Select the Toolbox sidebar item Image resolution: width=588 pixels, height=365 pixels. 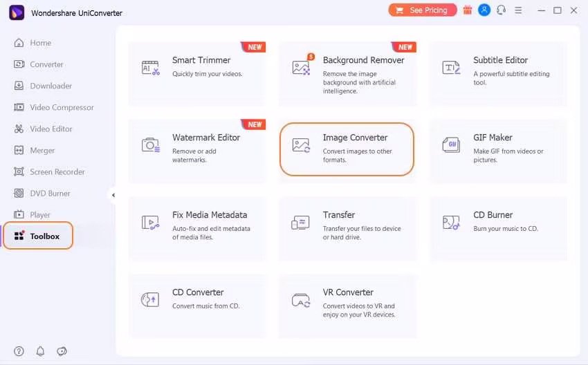38,236
